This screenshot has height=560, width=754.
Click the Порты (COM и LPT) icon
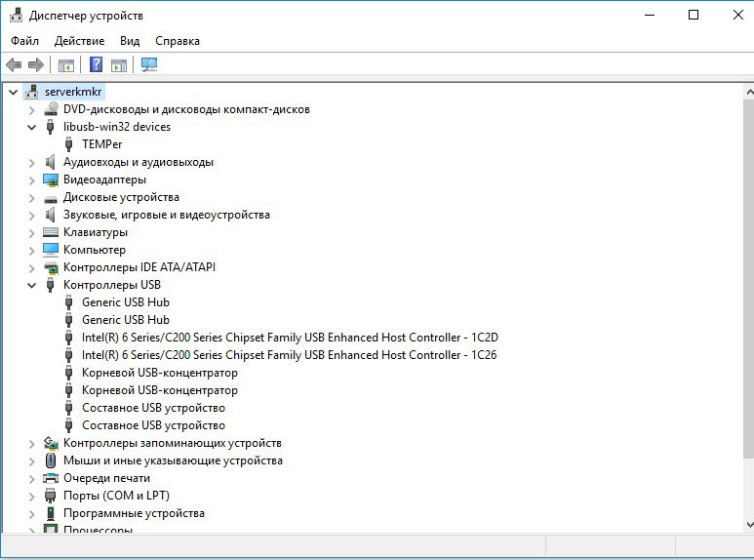50,495
